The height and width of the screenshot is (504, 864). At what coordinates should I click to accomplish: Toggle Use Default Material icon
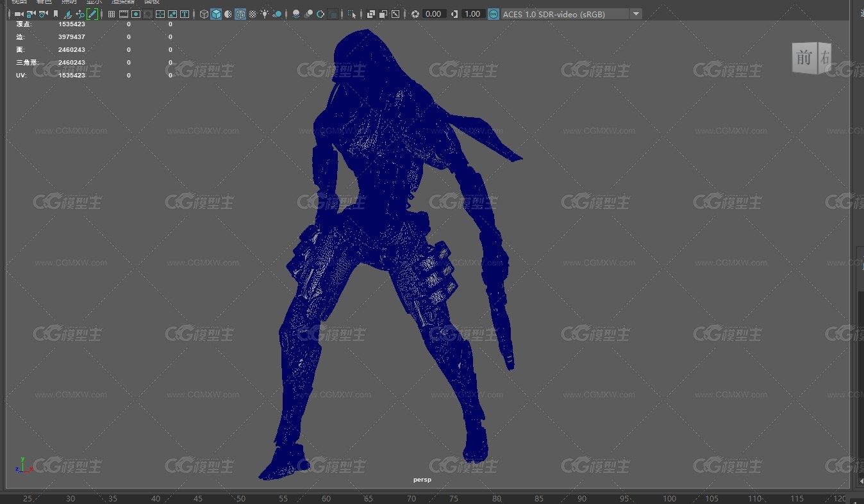(x=228, y=13)
